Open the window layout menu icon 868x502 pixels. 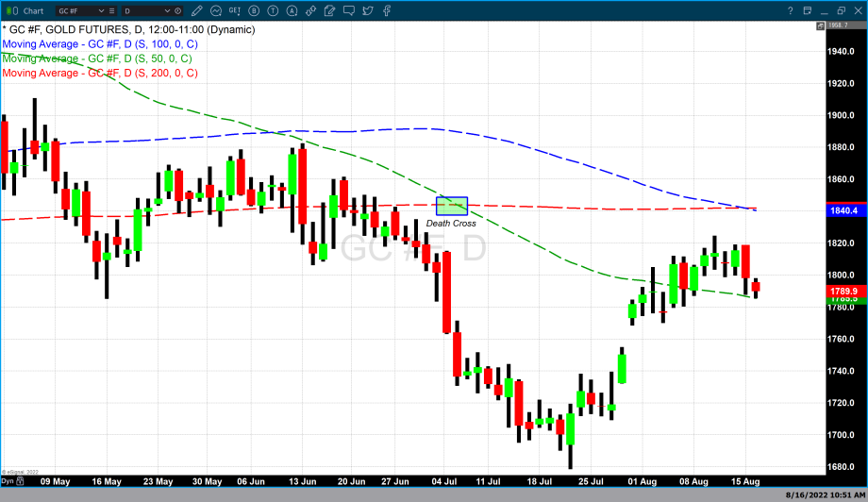pyautogui.click(x=808, y=10)
